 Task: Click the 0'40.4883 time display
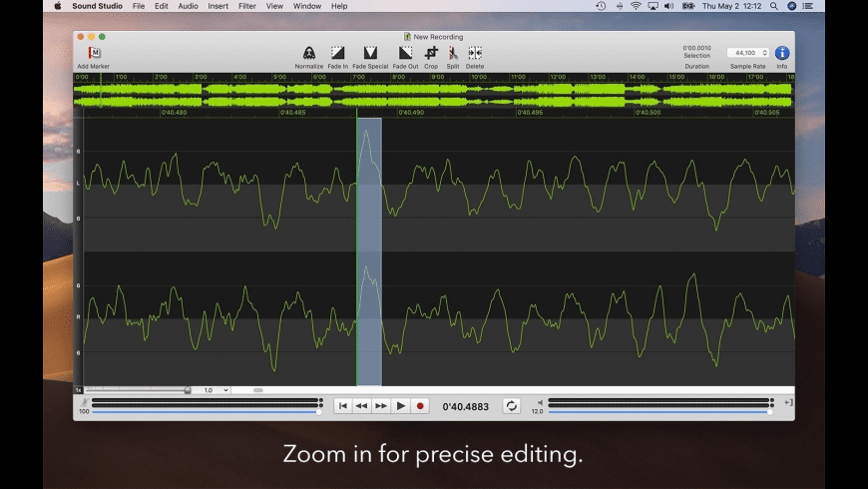click(x=466, y=406)
